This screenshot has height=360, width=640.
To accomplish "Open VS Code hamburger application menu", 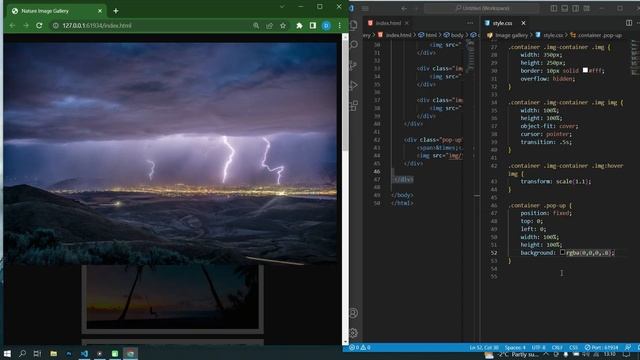I will pos(365,8).
